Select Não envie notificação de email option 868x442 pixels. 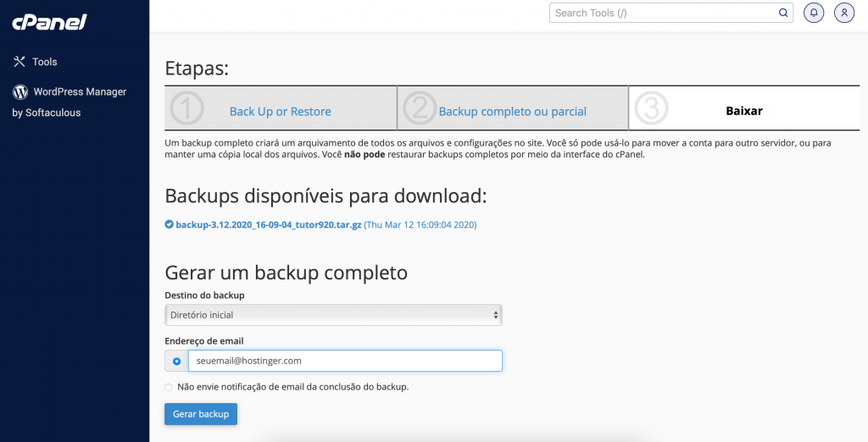tap(169, 387)
